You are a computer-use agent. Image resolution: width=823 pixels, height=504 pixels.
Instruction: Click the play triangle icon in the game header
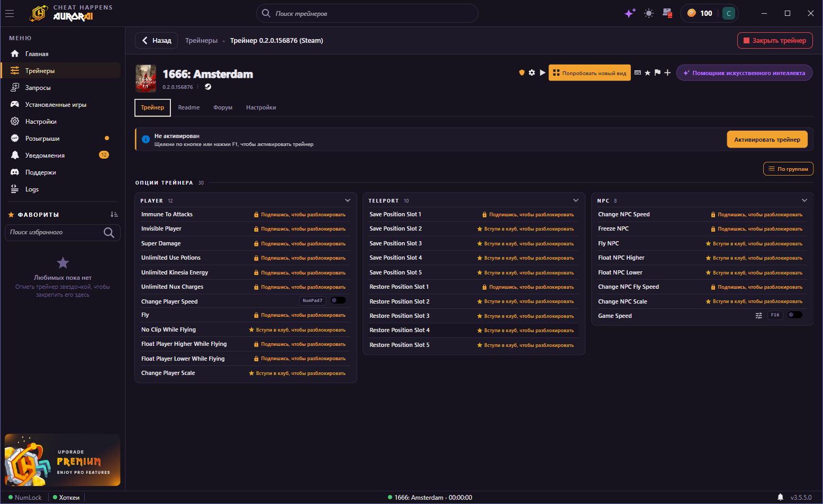click(x=542, y=72)
